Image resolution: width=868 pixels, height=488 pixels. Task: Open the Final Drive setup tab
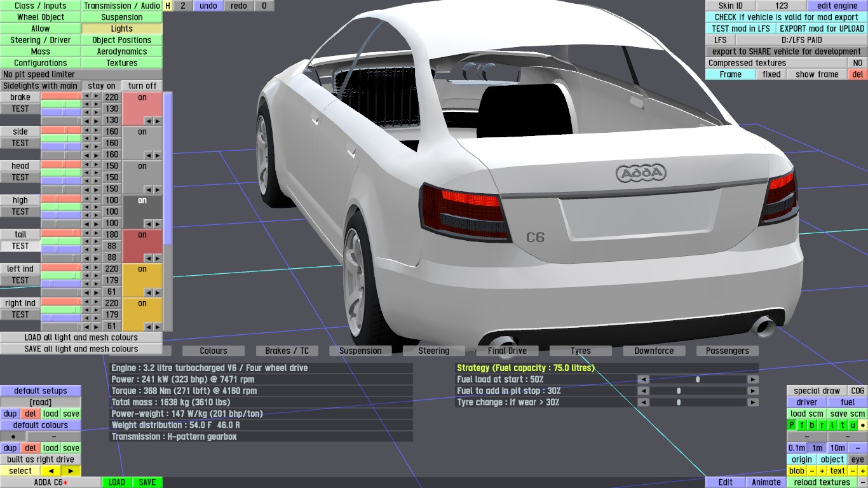point(507,351)
